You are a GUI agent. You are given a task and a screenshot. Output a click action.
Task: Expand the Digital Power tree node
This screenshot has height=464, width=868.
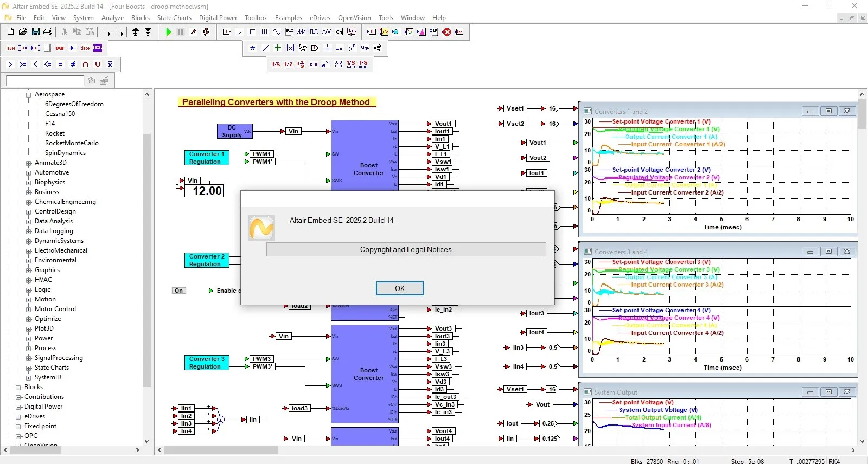(18, 407)
